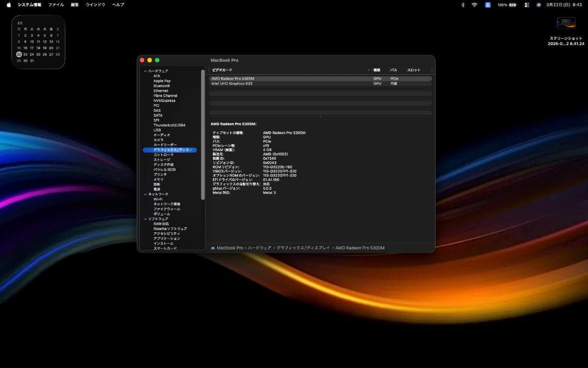Open Control Center icon
Viewport: 588px width, 368px height.
click(526, 5)
